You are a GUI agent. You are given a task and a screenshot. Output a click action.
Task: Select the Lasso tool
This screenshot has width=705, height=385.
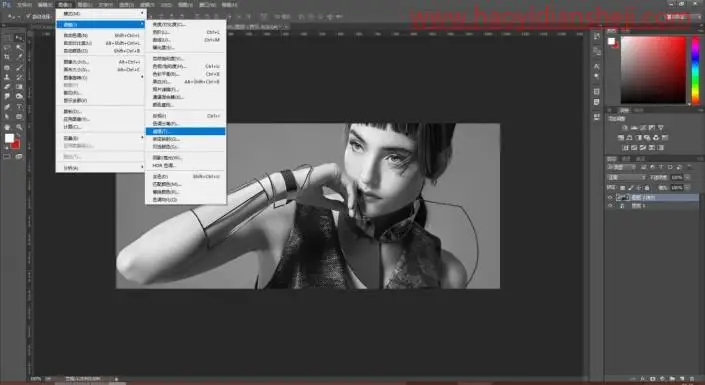(x=7, y=47)
